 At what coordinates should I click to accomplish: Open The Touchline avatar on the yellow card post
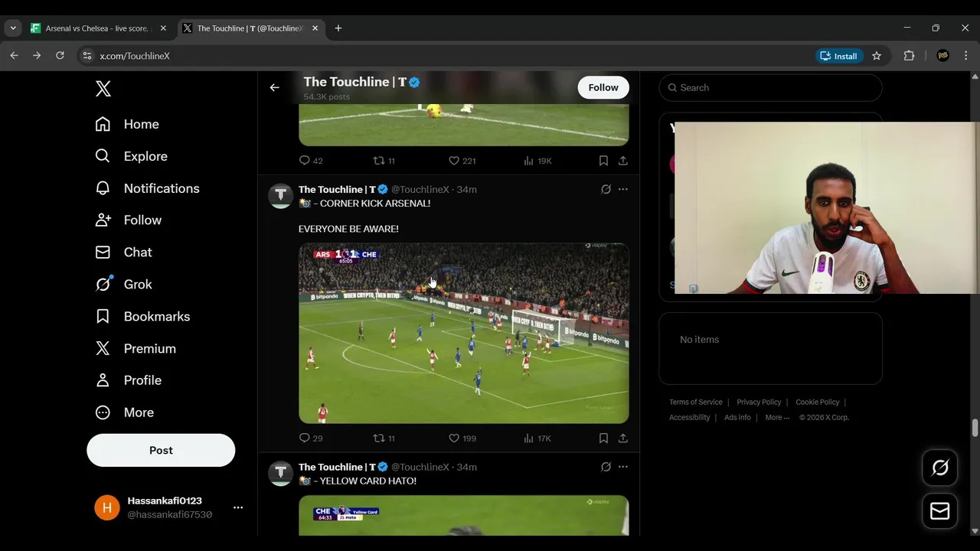point(280,474)
